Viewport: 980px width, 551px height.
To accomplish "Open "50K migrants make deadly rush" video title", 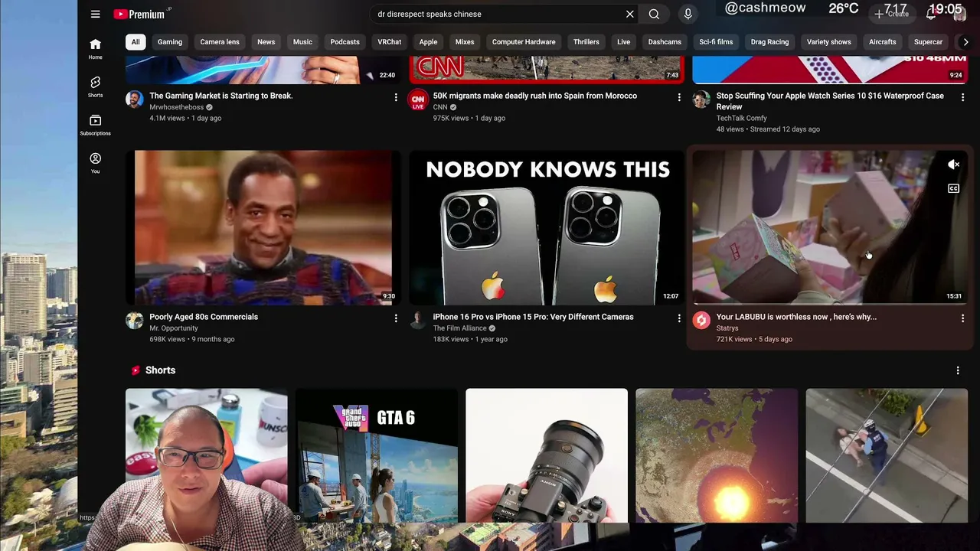I will 535,96.
